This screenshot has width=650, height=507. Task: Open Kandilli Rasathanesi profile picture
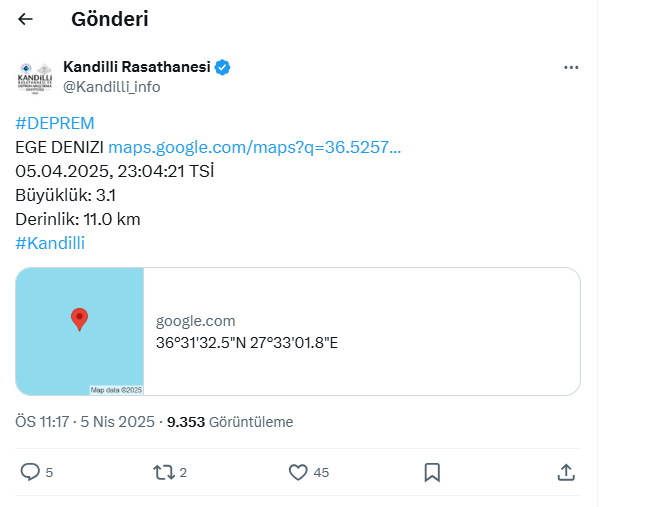35,78
